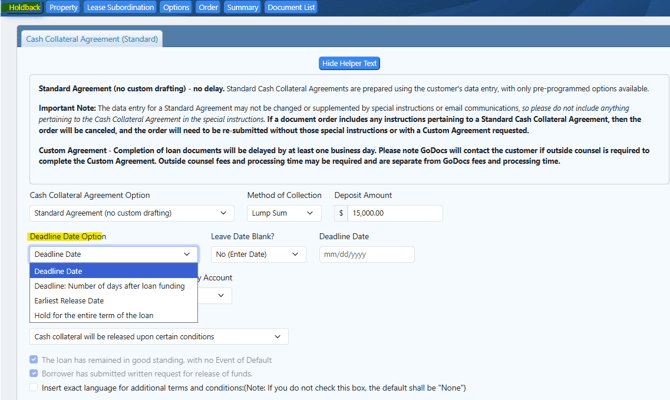Image resolution: width=670 pixels, height=400 pixels.
Task: Check Insert exact language for additional terms
Action: (34, 388)
